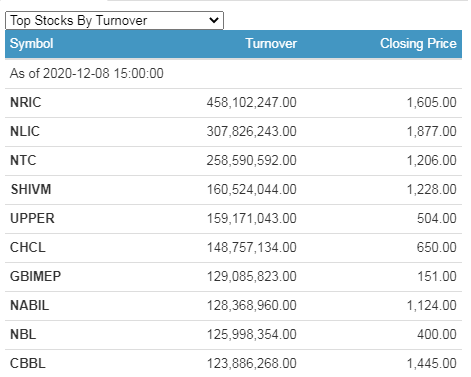Select turnover value 125,998,354.00
The height and width of the screenshot is (377, 471).
click(x=252, y=334)
